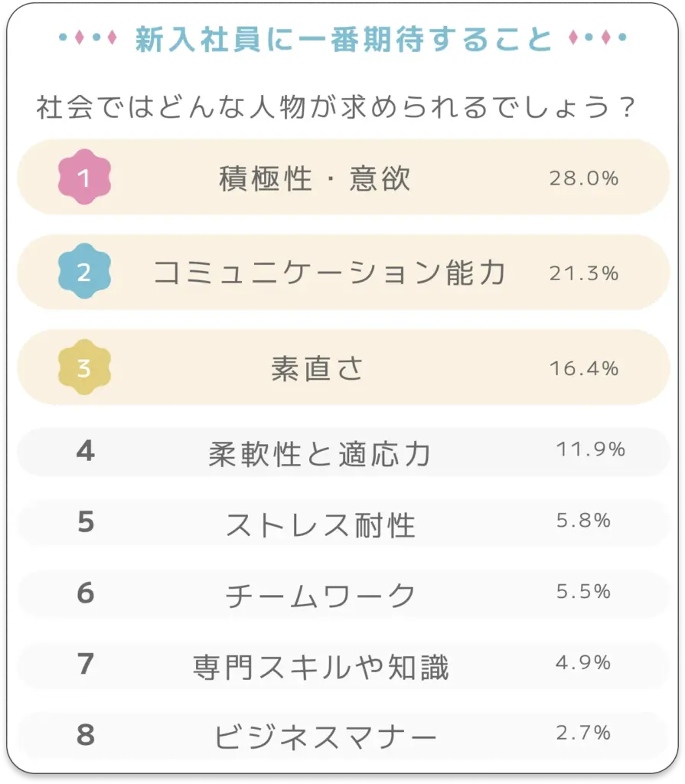685x784 pixels.
Task: Click the チームワーク row text
Action: pyautogui.click(x=321, y=596)
